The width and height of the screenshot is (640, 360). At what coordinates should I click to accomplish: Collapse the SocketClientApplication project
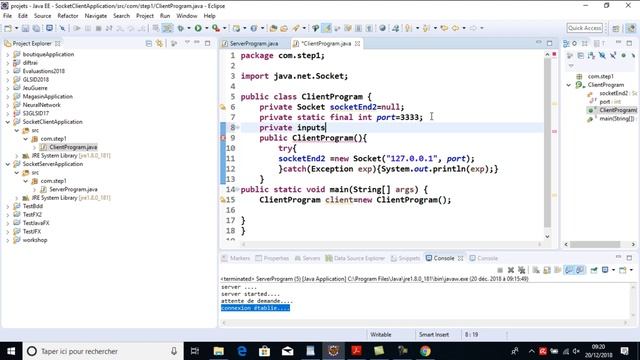coord(8,122)
